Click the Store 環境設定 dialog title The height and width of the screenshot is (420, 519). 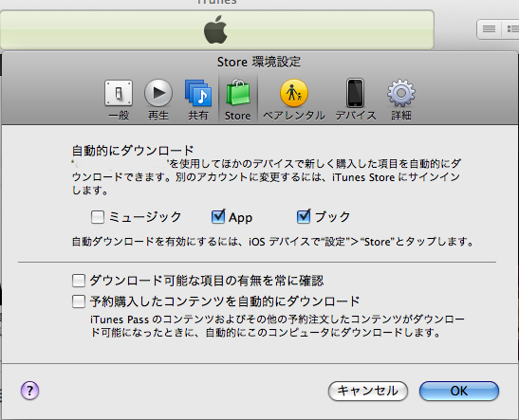pyautogui.click(x=258, y=62)
